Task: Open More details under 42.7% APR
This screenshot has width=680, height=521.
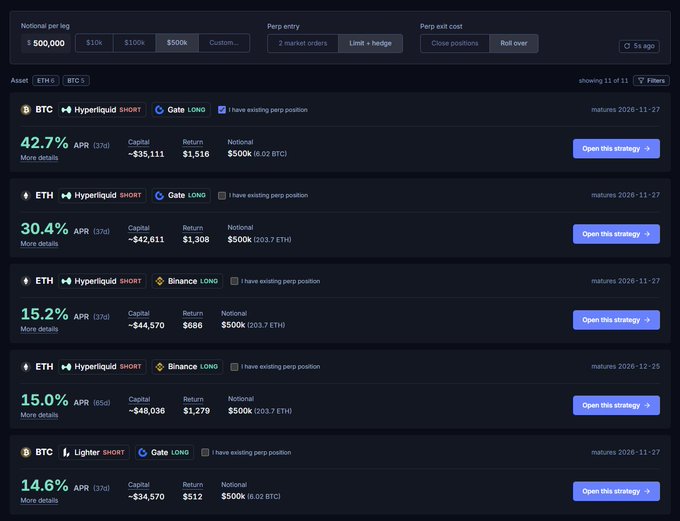Action: [39, 158]
